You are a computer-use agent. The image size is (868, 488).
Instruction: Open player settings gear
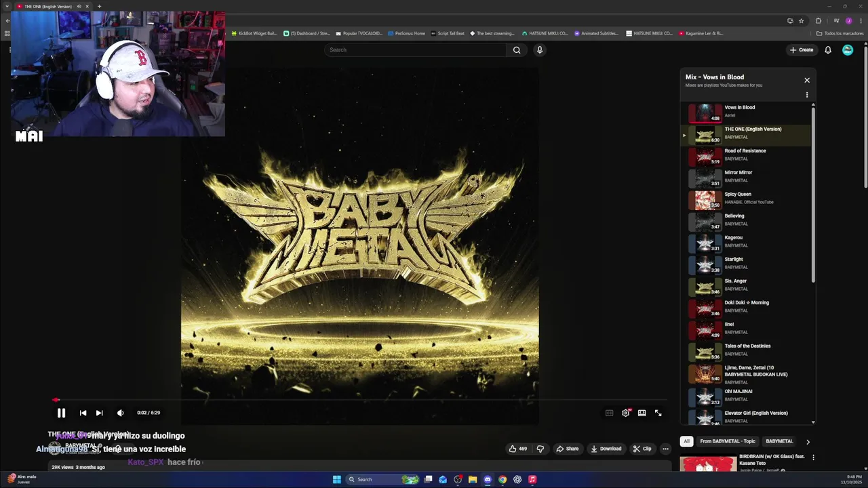tap(626, 413)
